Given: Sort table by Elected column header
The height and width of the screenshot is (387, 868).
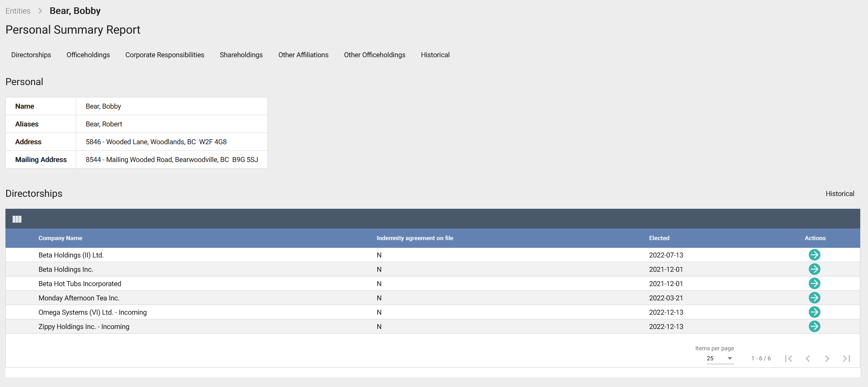Looking at the screenshot, I should pyautogui.click(x=659, y=238).
